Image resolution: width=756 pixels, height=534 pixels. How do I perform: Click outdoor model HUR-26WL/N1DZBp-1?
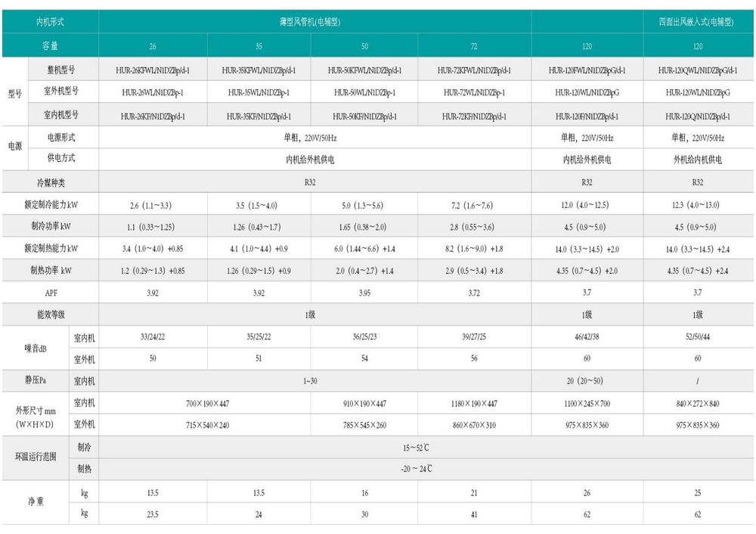pos(153,92)
